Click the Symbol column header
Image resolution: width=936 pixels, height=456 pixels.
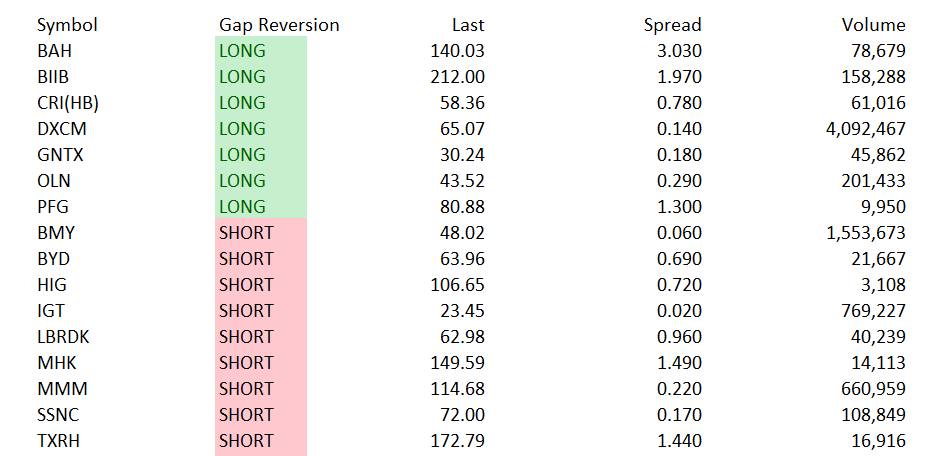click(67, 25)
